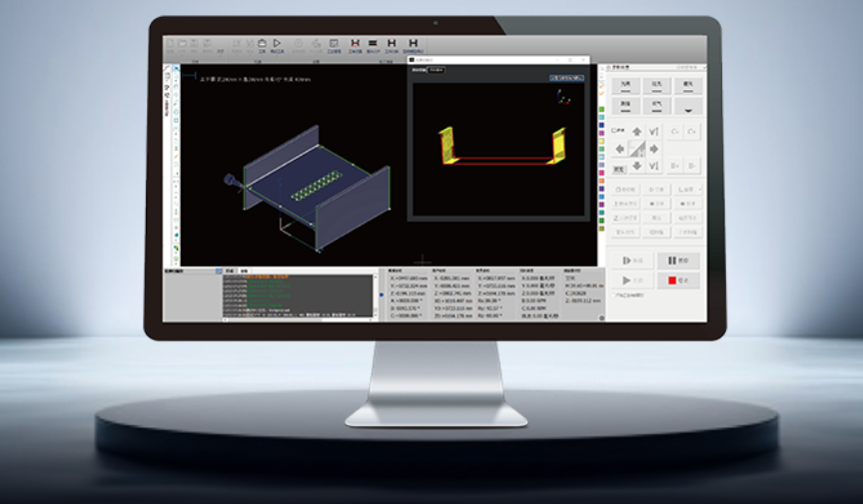Toggle the checkbox left of the up arrow
This screenshot has width=863, height=504.
(614, 131)
